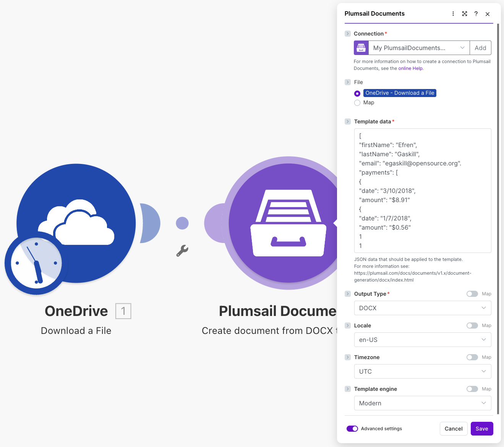The width and height of the screenshot is (504, 447).
Task: Click the Add connection button
Action: (x=480, y=48)
